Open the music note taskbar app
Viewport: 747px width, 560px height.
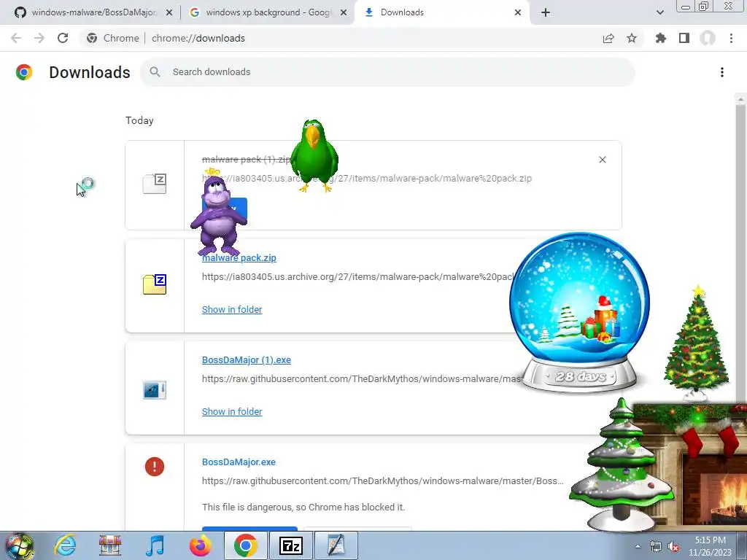(x=155, y=545)
